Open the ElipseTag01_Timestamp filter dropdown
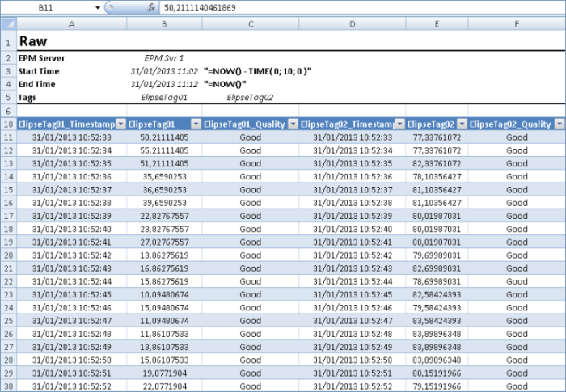This screenshot has width=566, height=392. [x=121, y=124]
